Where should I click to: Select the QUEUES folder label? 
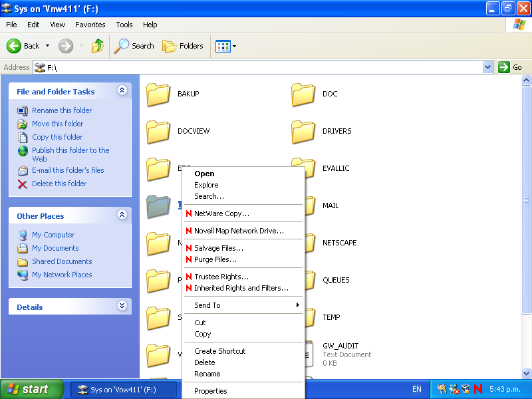click(336, 280)
